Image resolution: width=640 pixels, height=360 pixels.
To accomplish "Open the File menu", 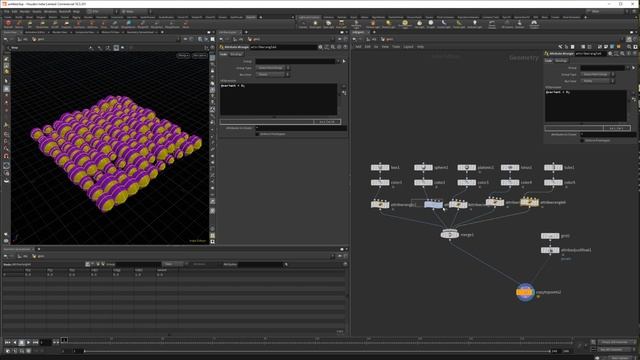I will (x=7, y=11).
